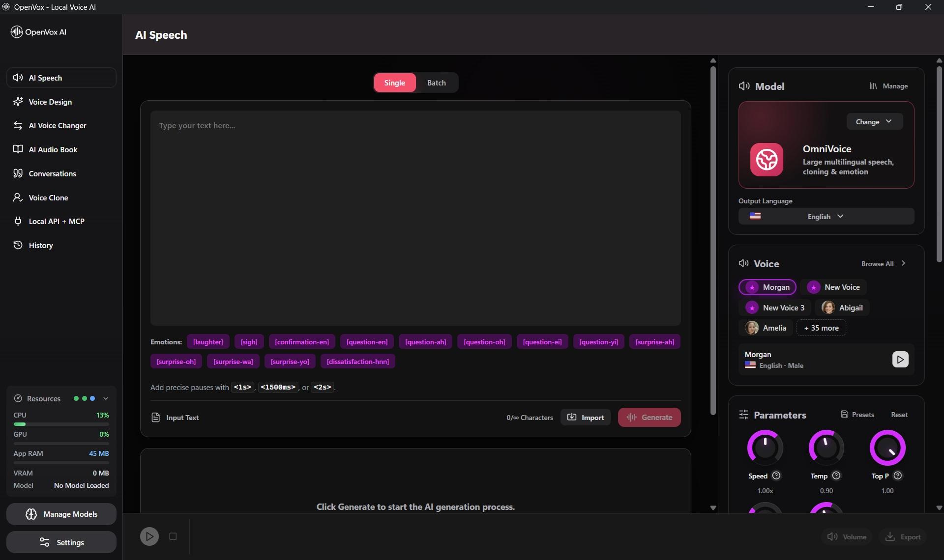Open Voice Design in the sidebar
Screen dimensions: 944x560
click(61, 102)
